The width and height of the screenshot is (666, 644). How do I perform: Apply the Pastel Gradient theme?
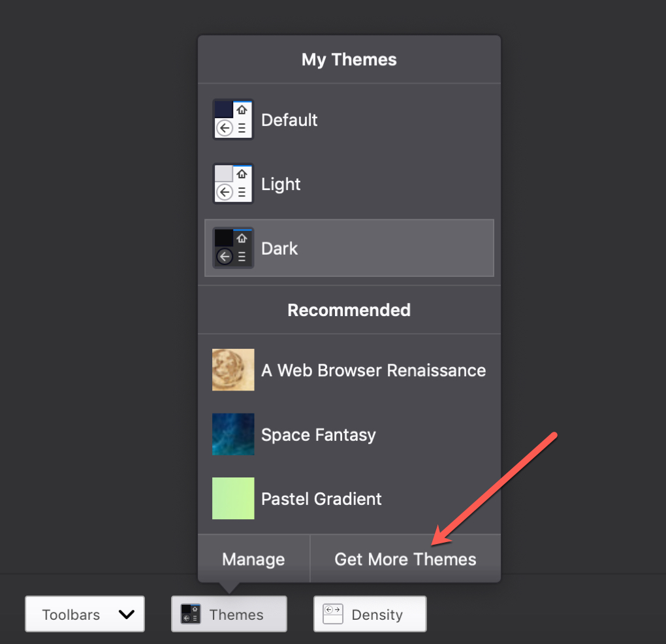(349, 498)
